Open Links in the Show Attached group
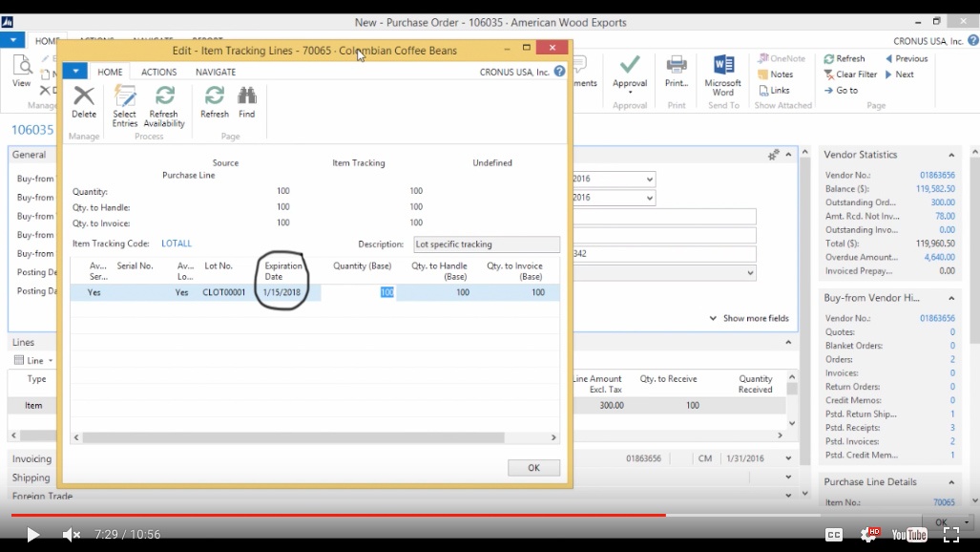 tap(774, 90)
